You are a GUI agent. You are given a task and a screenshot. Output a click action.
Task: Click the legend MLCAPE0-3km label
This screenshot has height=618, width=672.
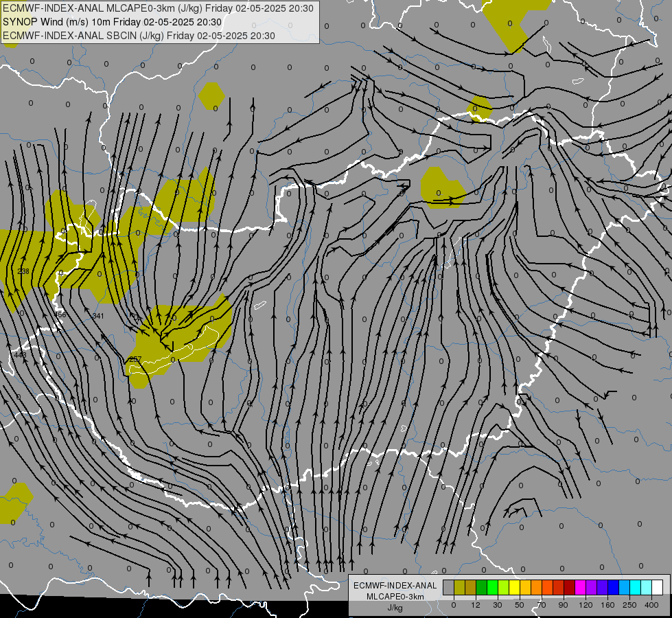tap(395, 597)
